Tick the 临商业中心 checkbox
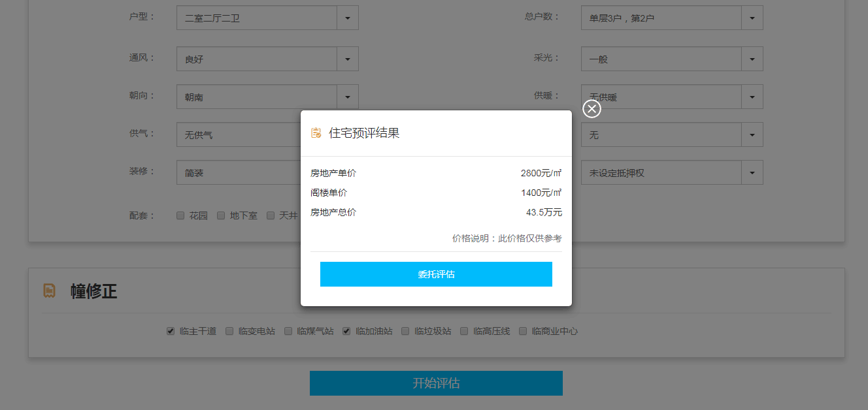The image size is (868, 410). click(523, 331)
